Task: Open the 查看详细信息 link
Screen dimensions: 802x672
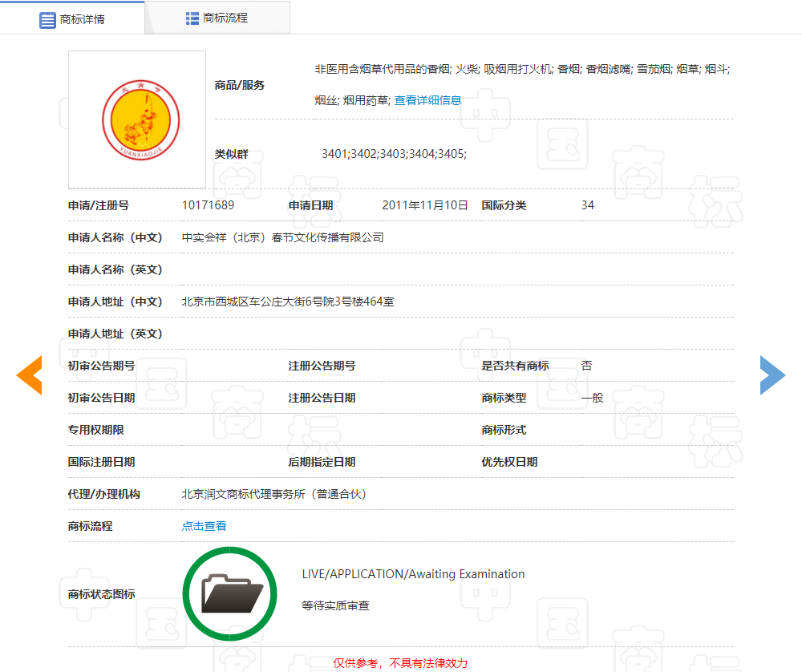Action: point(427,100)
